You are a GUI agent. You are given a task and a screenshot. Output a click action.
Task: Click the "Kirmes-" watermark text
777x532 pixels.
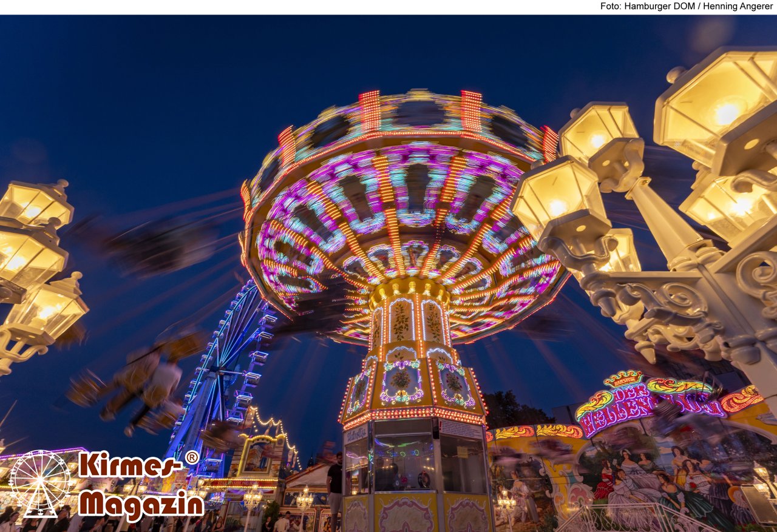point(131,465)
